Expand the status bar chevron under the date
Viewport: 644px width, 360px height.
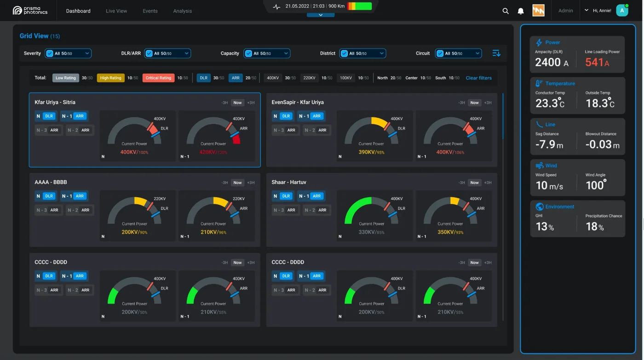click(321, 15)
